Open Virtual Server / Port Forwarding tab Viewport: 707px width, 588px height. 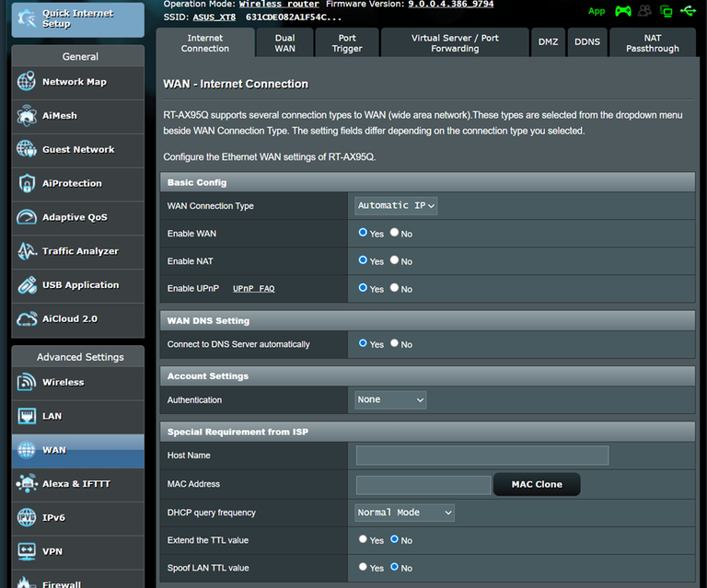455,43
